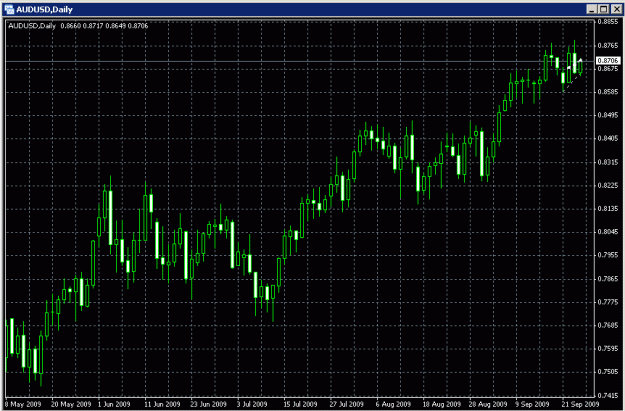Click the 0.7955 price scale label
The width and height of the screenshot is (625, 411).
click(x=608, y=255)
